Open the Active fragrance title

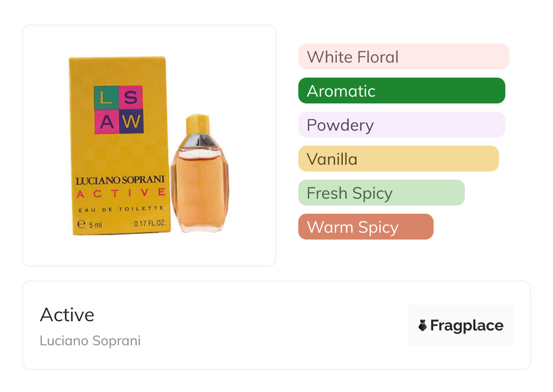pos(67,315)
